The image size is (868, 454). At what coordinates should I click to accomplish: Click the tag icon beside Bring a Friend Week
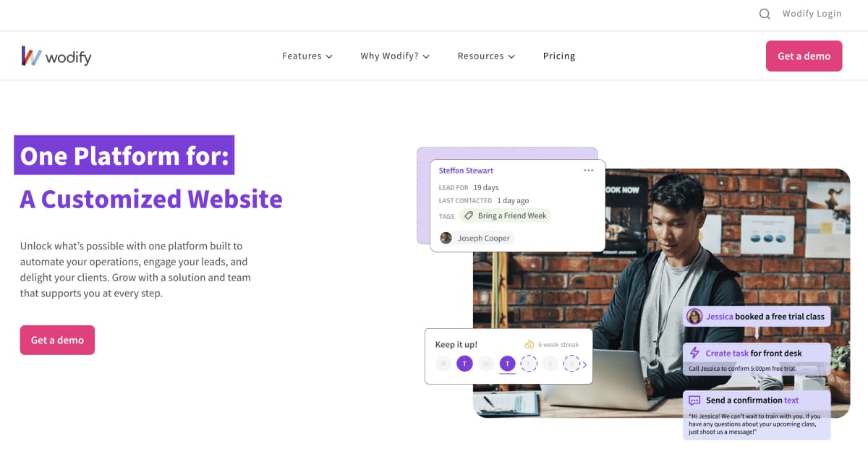(469, 215)
